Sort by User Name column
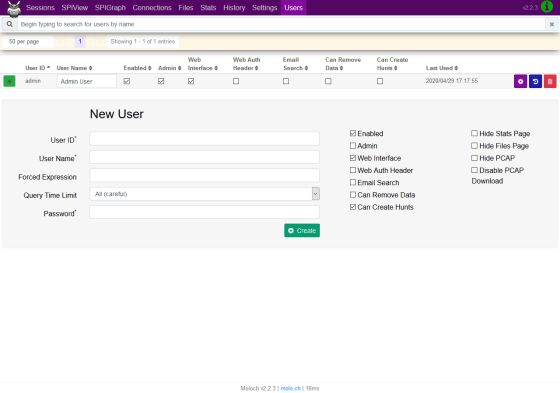 (74, 68)
